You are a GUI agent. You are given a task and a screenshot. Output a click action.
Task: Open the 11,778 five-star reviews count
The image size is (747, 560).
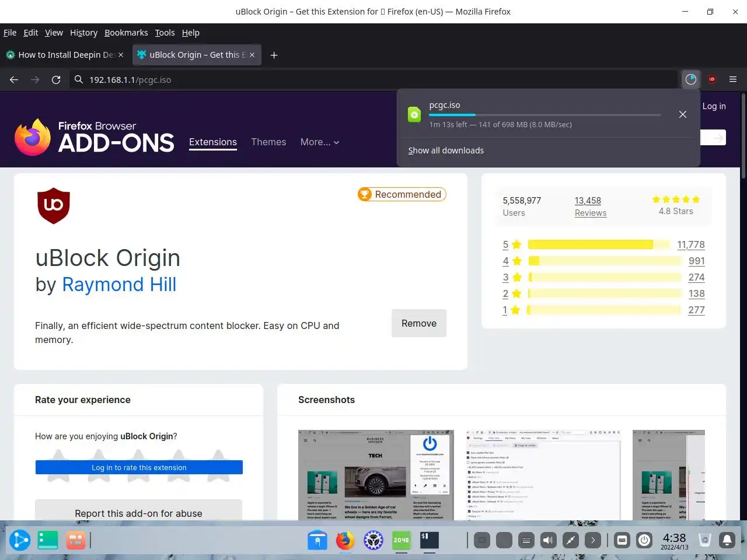click(x=691, y=244)
